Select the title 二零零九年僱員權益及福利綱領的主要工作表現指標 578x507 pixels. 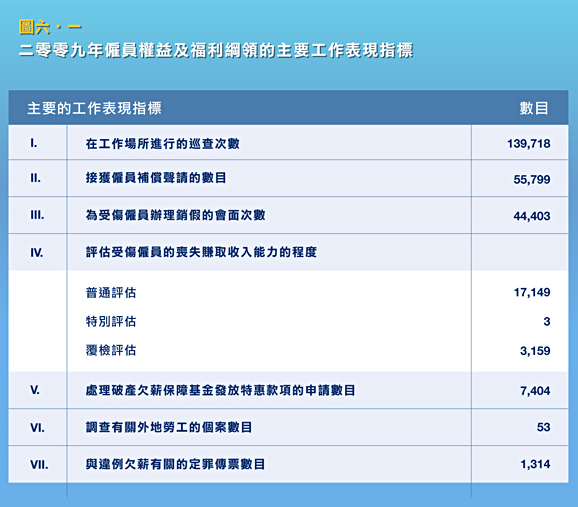pyautogui.click(x=216, y=51)
